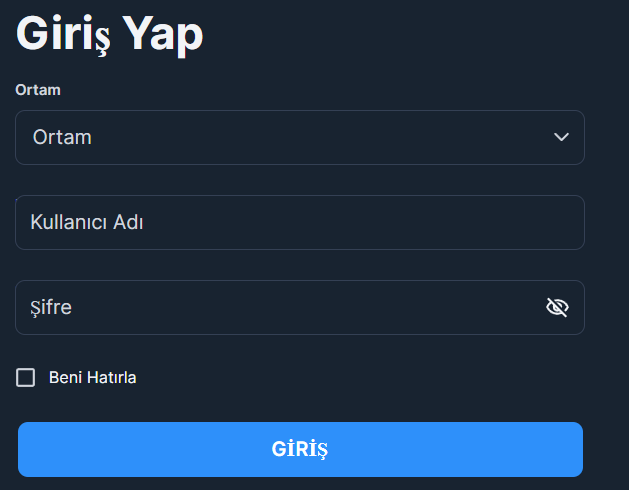Focus the Kullanıcı Adı input field
Viewport: 629px width, 490px height.
pyautogui.click(x=300, y=222)
